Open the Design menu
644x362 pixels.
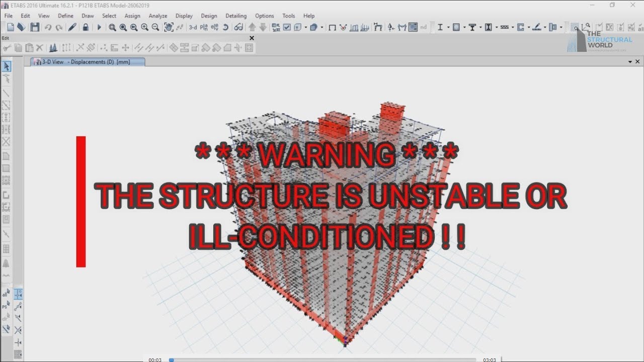(209, 16)
